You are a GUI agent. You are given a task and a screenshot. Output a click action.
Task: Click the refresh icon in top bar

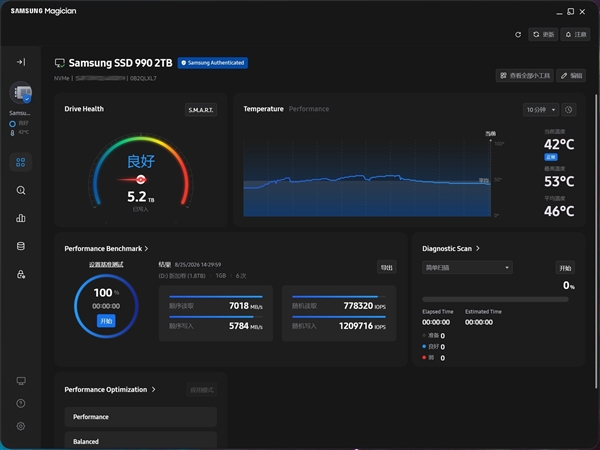518,34
